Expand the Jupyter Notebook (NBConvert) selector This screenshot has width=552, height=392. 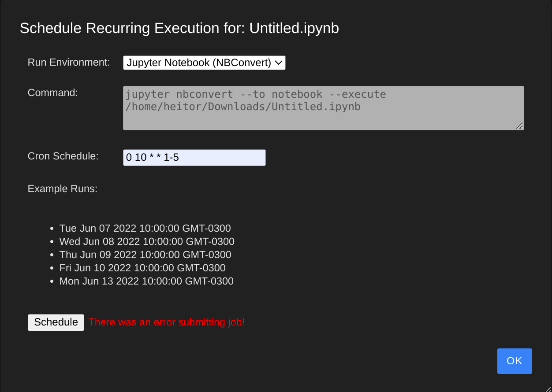pos(204,63)
